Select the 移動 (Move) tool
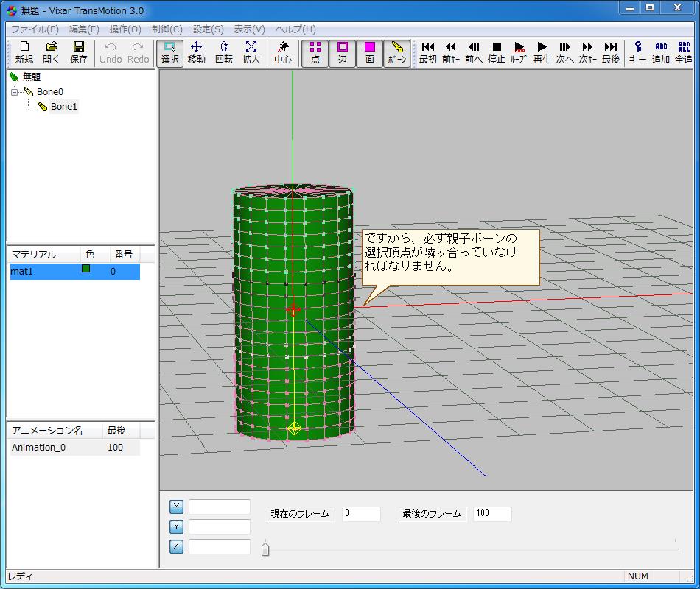The image size is (700, 589). click(x=196, y=52)
